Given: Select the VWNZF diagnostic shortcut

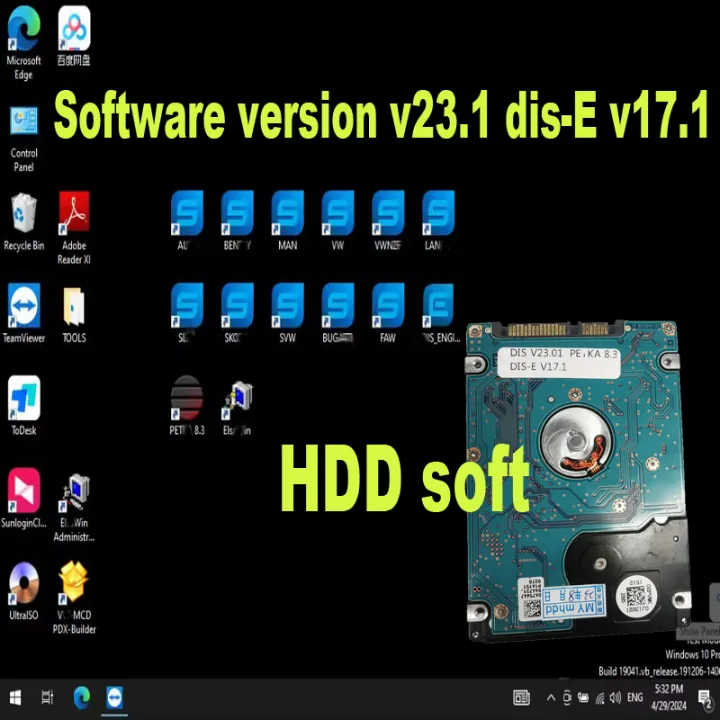Looking at the screenshot, I should [x=388, y=220].
